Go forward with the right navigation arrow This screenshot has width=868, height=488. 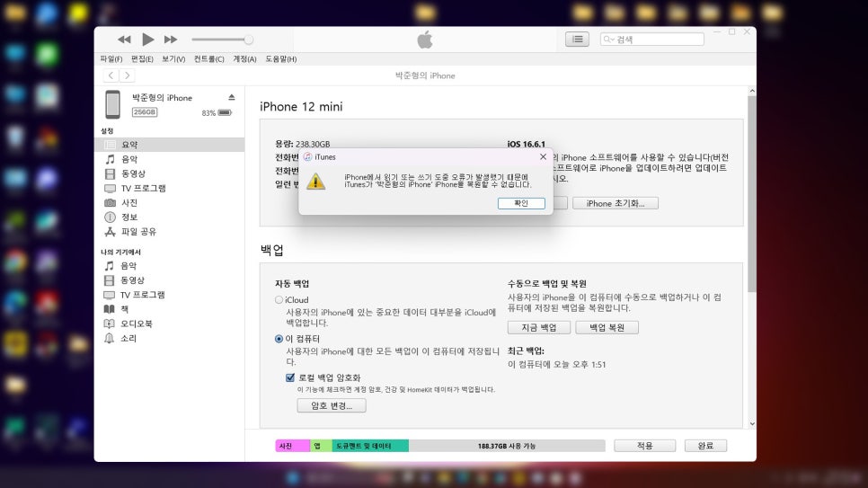pyautogui.click(x=128, y=75)
